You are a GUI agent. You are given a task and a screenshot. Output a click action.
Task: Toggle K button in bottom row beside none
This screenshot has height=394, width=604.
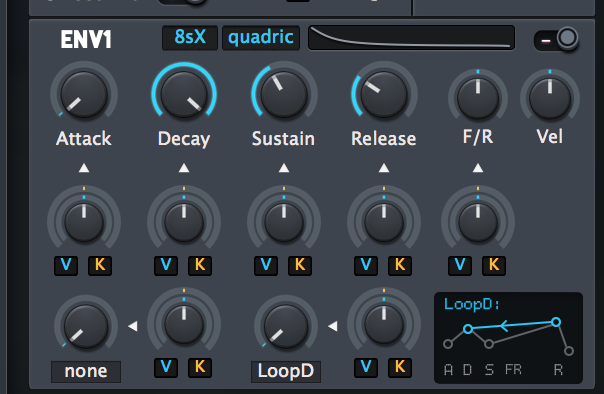click(200, 367)
